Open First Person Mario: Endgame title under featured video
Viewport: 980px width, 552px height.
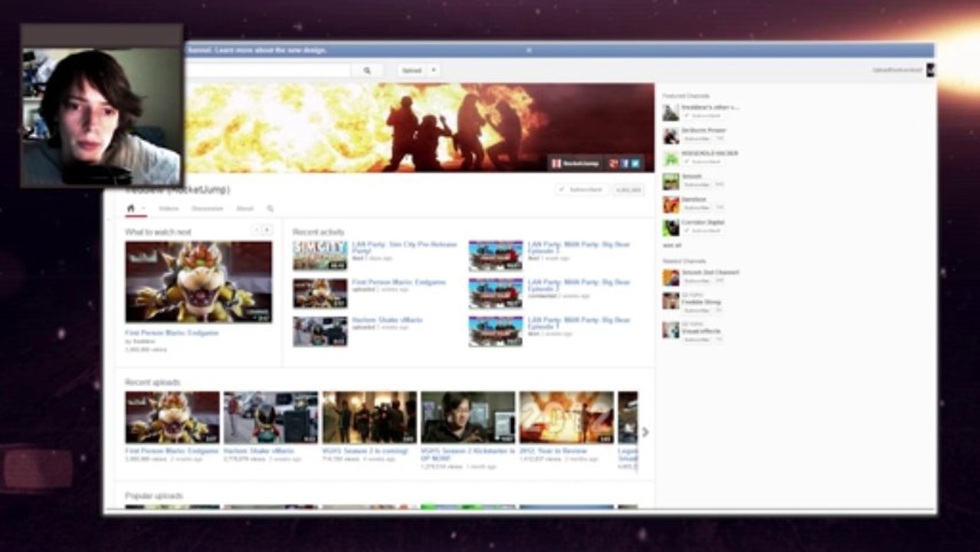click(172, 333)
